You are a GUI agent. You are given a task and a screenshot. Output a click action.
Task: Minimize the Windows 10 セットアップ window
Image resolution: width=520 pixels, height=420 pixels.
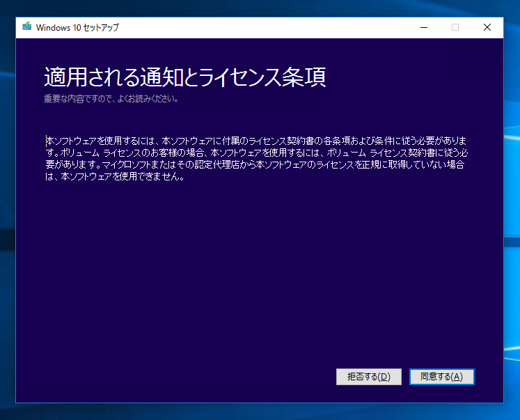pos(424,27)
